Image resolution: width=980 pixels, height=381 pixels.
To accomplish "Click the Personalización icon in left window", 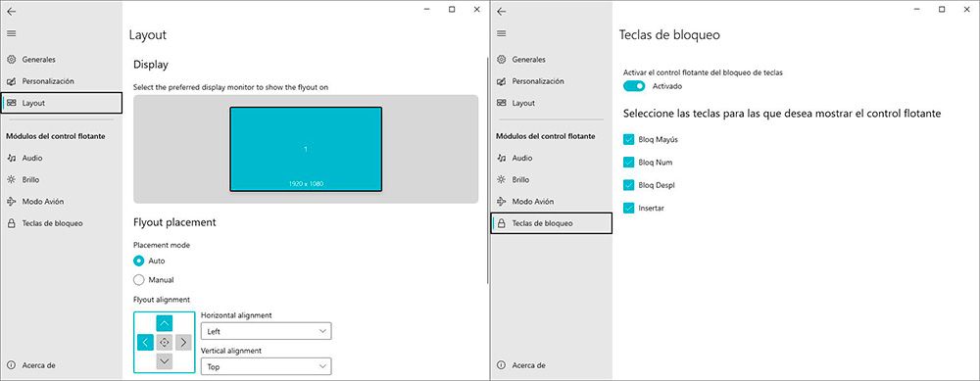I will point(11,81).
